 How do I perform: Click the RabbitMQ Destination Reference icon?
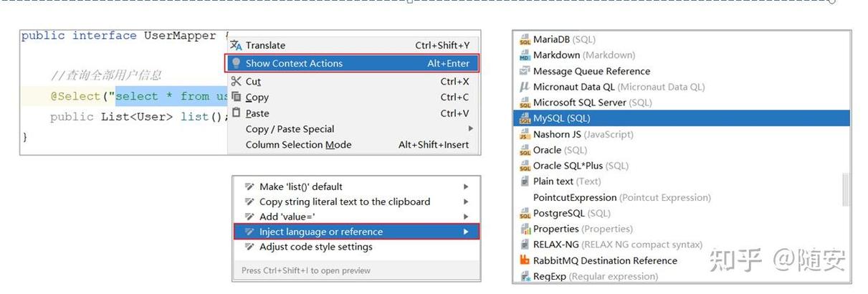pos(525,260)
